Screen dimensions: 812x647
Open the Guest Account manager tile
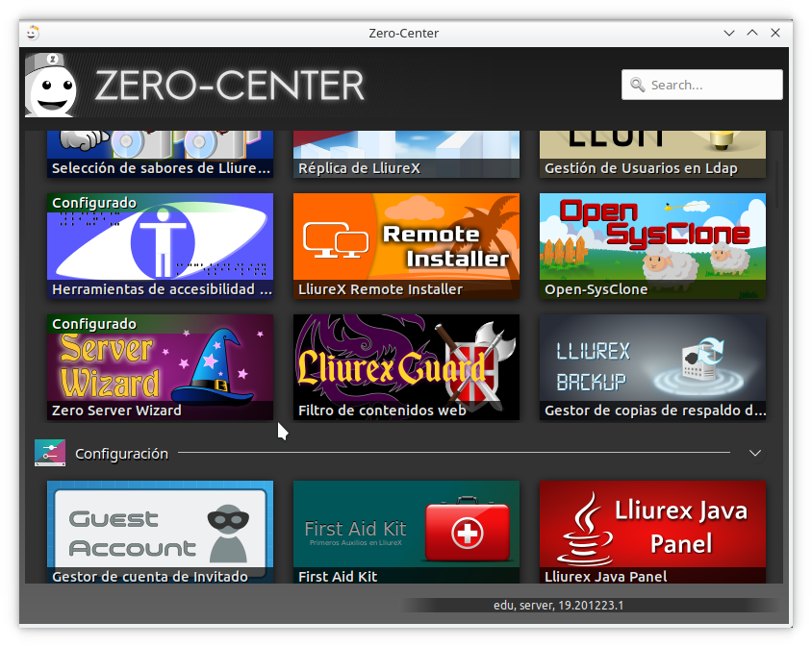click(x=160, y=532)
